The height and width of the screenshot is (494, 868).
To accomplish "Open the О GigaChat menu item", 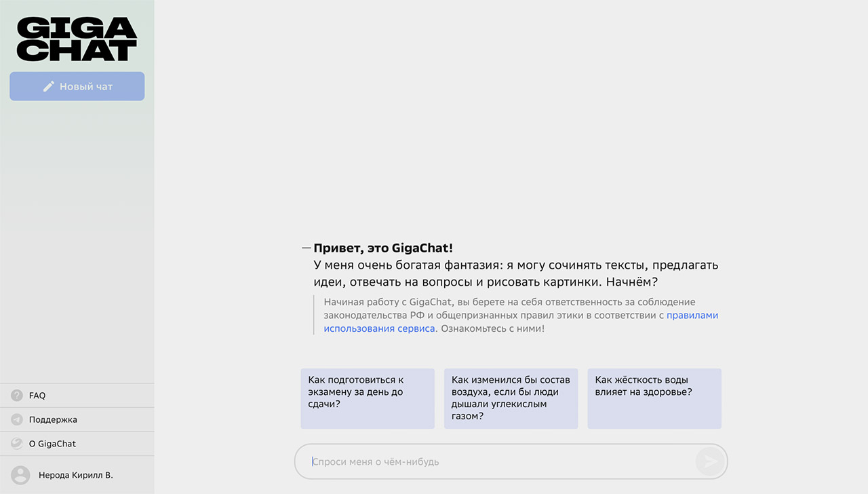I will pos(77,444).
